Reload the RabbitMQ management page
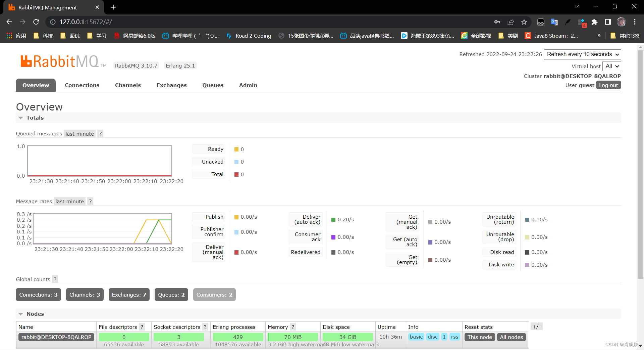The image size is (644, 350). 36,22
